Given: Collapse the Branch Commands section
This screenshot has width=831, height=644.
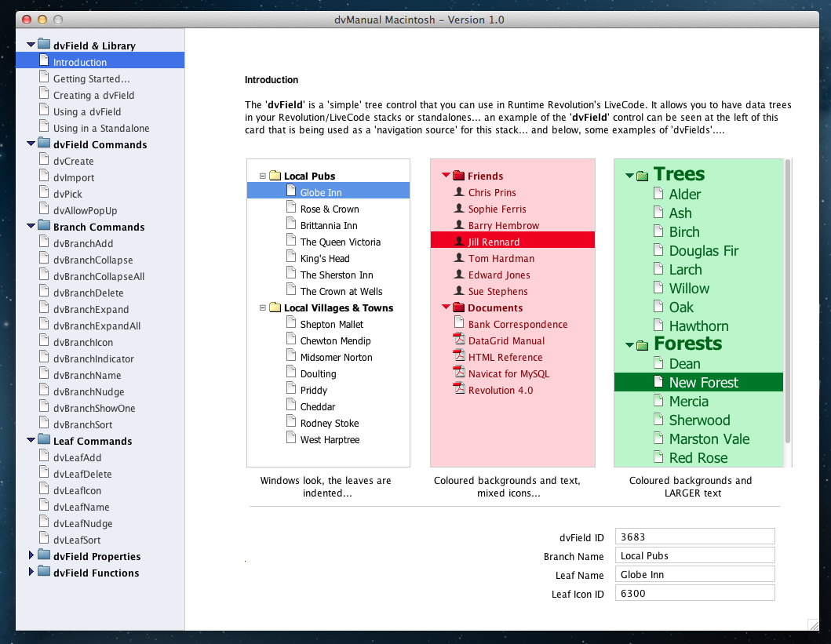Looking at the screenshot, I should tap(31, 226).
